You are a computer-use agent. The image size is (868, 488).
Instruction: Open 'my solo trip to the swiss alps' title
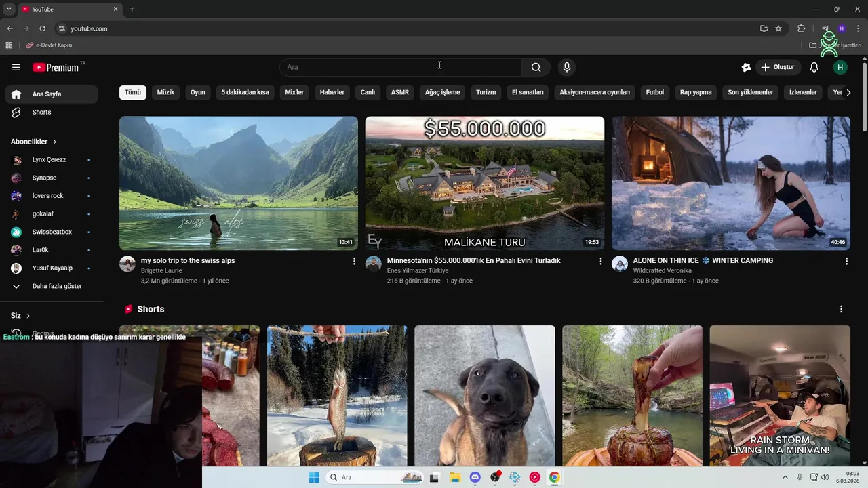tap(188, 260)
